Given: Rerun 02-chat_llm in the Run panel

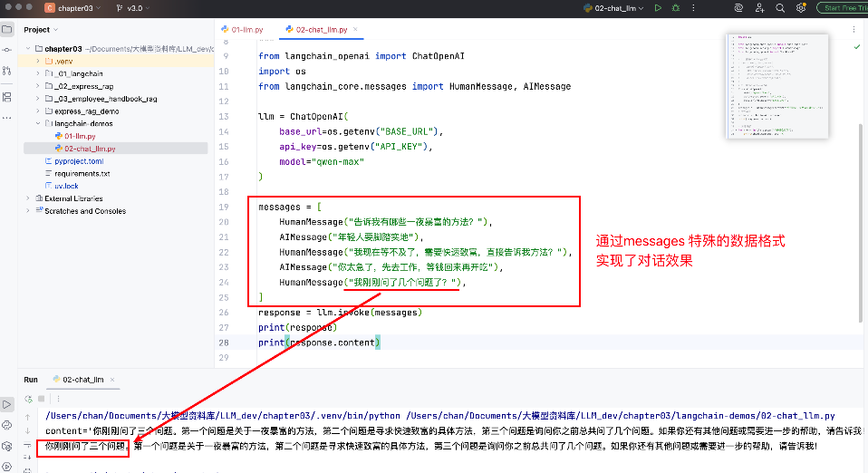Looking at the screenshot, I should point(28,399).
